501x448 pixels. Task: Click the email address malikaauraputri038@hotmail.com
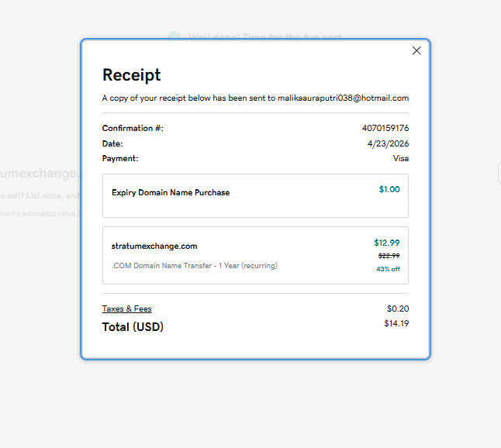click(343, 98)
